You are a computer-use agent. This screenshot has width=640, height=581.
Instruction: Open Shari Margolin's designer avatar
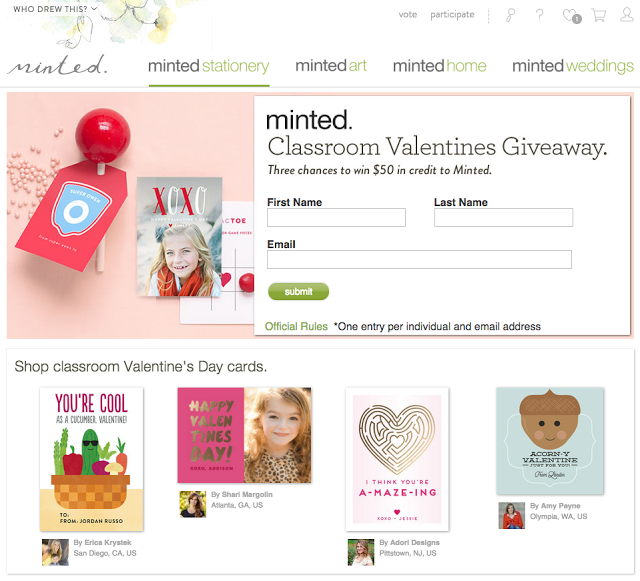coord(193,504)
